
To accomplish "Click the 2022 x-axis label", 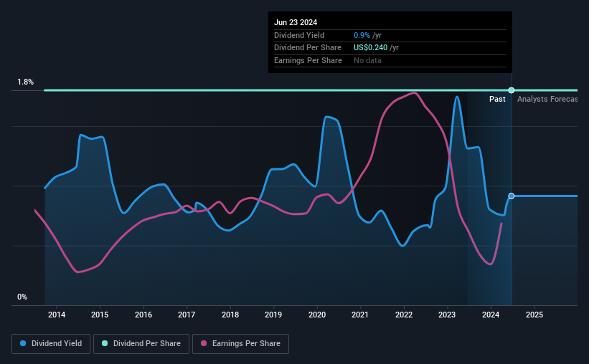I will point(404,315).
